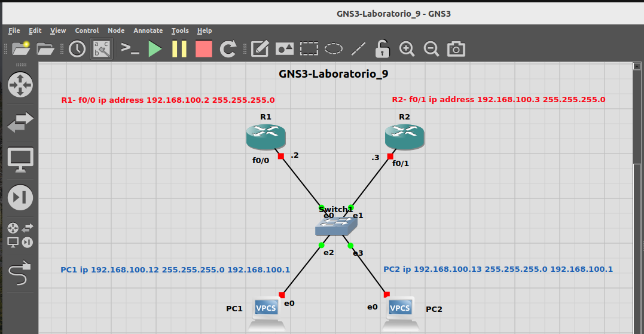Click the e3 port label below Switch1

point(358,253)
